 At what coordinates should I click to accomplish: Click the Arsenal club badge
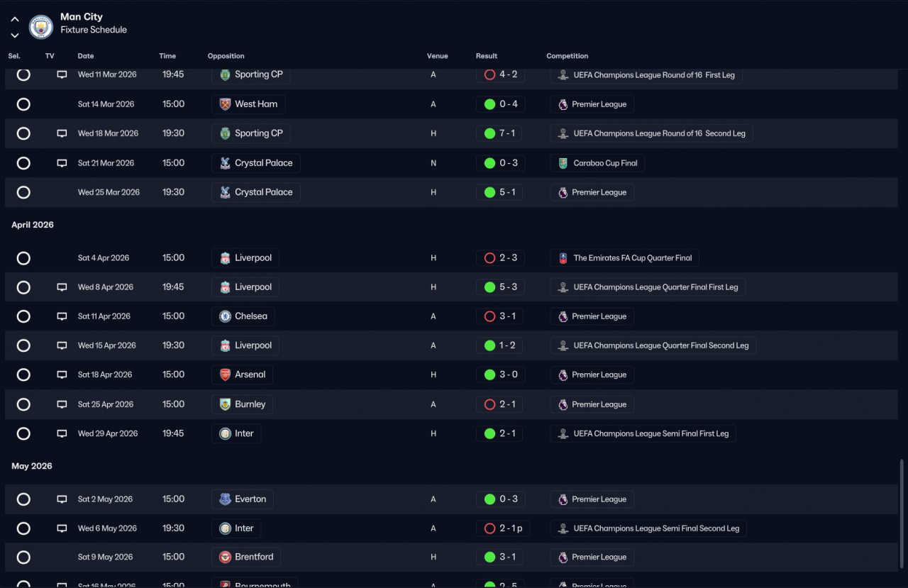[x=225, y=375]
